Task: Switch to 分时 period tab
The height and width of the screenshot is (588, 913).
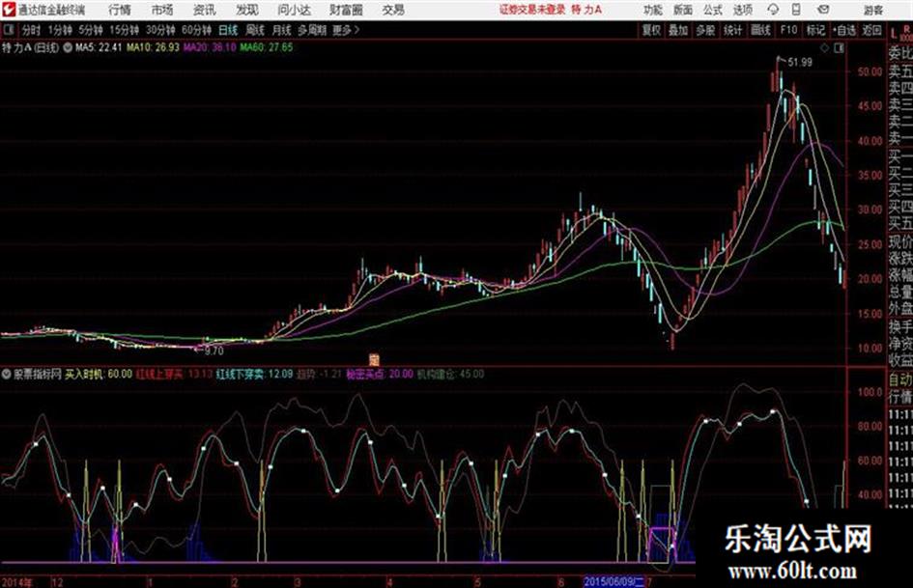Action: point(32,30)
